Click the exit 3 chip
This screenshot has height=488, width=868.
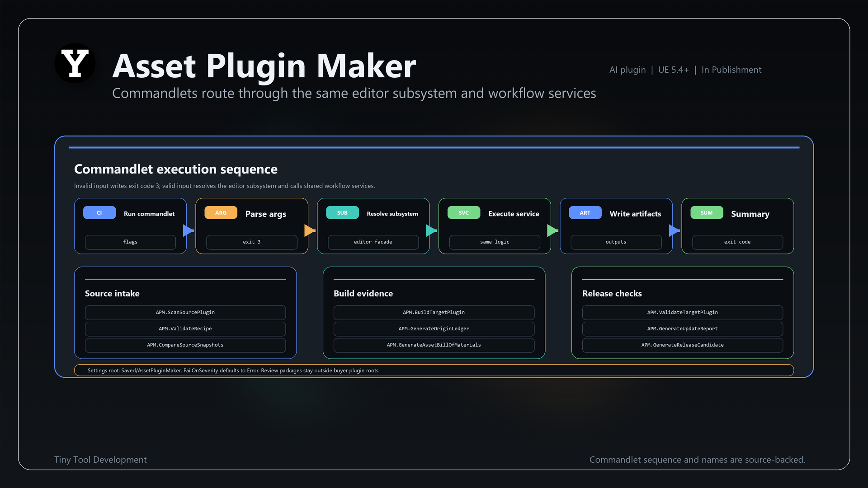(252, 242)
